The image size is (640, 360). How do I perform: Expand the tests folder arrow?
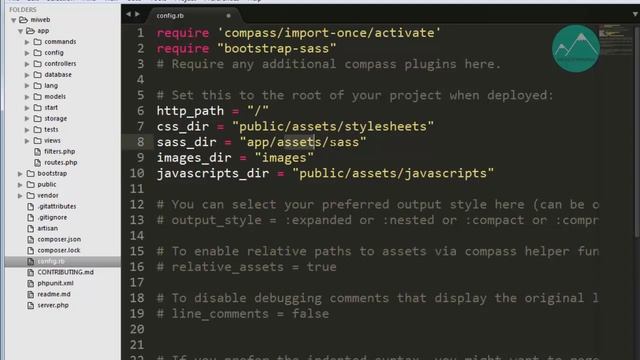(27, 130)
